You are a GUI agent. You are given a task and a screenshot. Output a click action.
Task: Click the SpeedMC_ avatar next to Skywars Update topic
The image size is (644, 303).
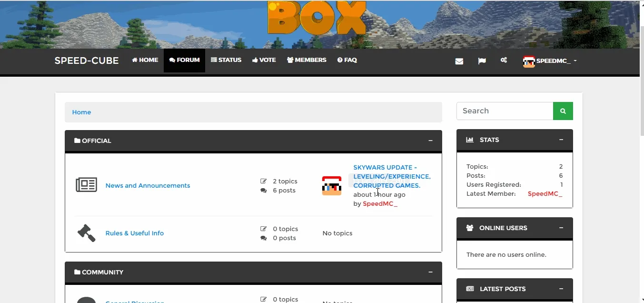pyautogui.click(x=332, y=186)
